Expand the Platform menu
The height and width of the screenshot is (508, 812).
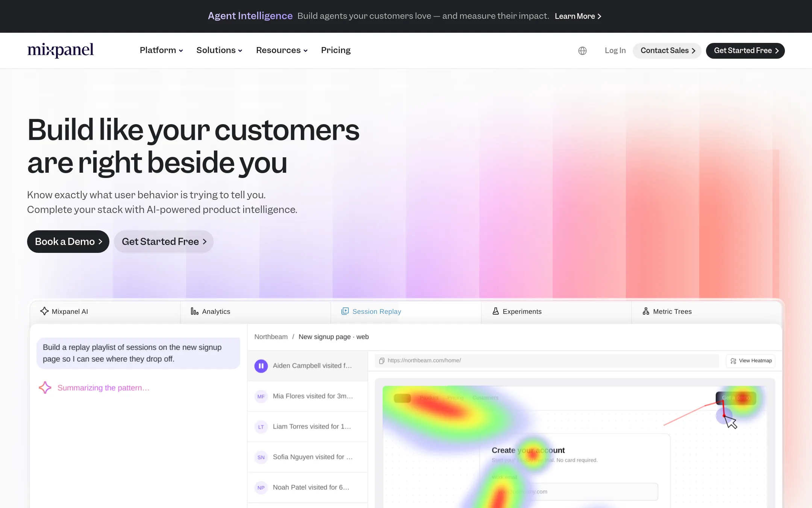coord(161,50)
